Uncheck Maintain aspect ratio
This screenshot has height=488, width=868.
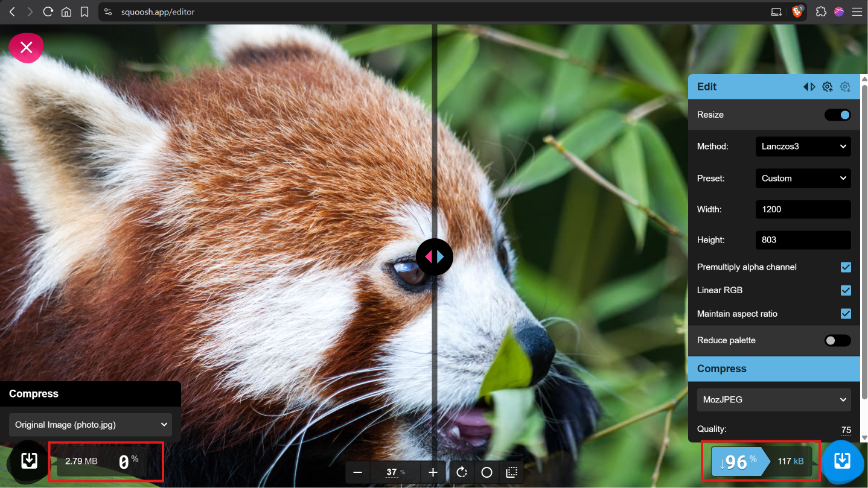click(x=846, y=314)
